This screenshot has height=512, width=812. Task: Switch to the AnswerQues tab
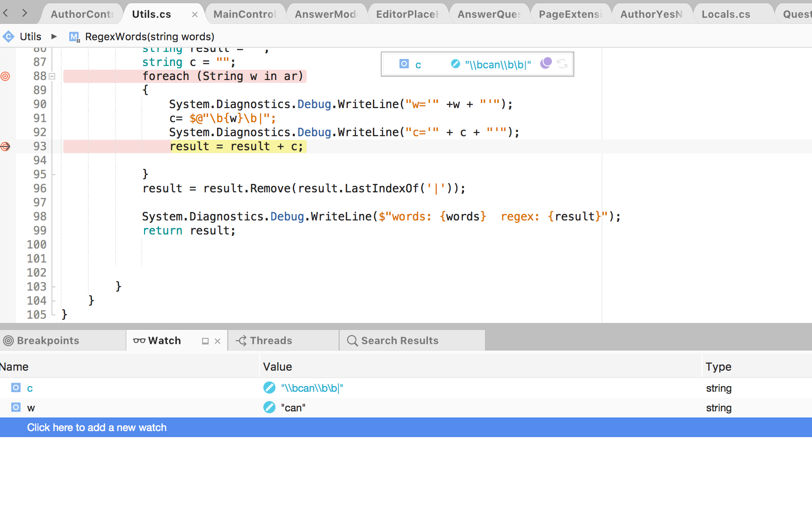489,14
